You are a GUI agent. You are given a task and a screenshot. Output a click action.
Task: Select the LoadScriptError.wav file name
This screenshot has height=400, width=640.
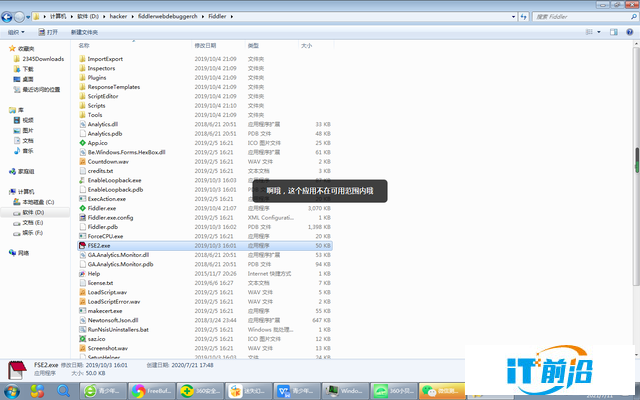114,302
